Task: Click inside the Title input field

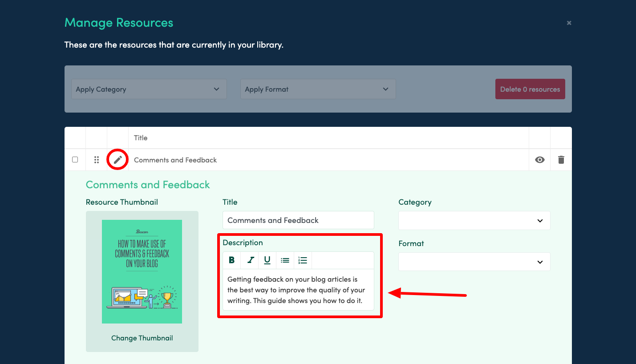Action: coord(298,220)
